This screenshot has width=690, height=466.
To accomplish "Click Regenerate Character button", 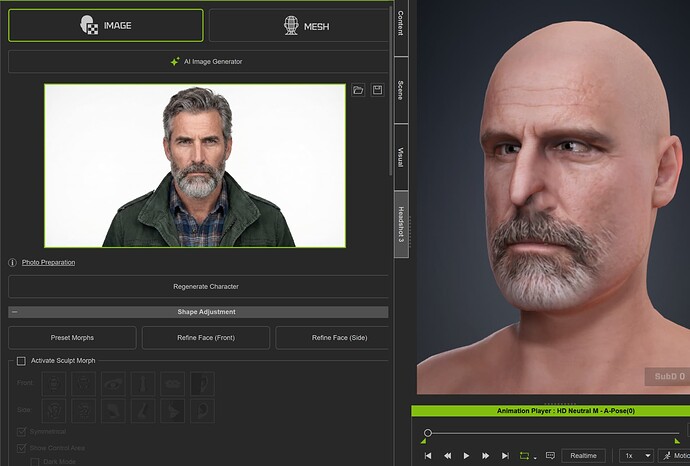I will (x=198, y=286).
